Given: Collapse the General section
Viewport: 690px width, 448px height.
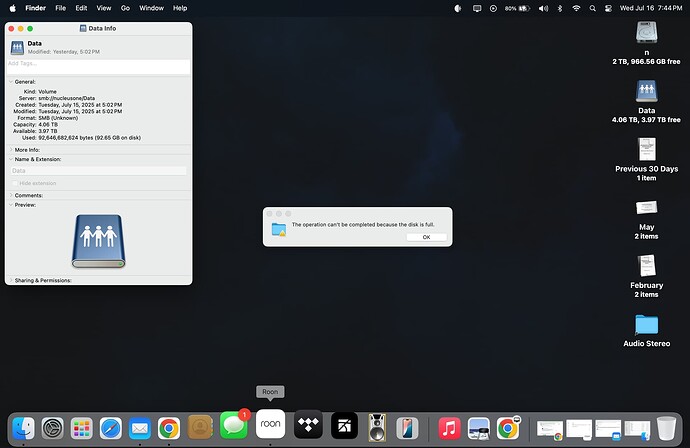Looking at the screenshot, I should (11, 81).
